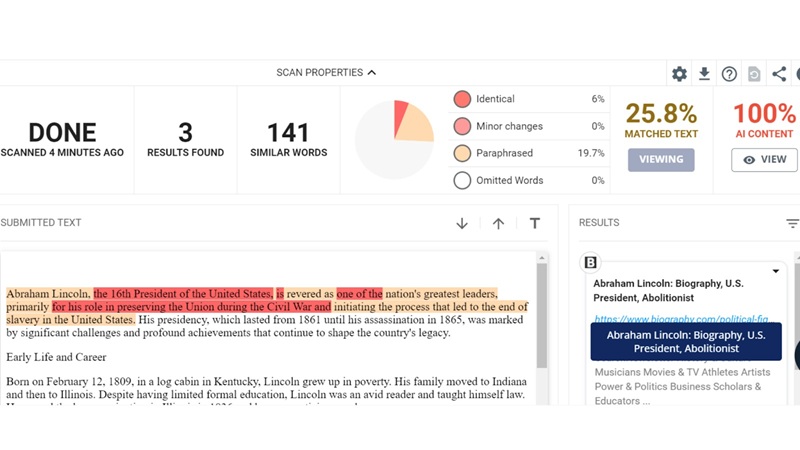Toggle the Identical match radio circle
Viewport: 800px width, 450px height.
[462, 99]
